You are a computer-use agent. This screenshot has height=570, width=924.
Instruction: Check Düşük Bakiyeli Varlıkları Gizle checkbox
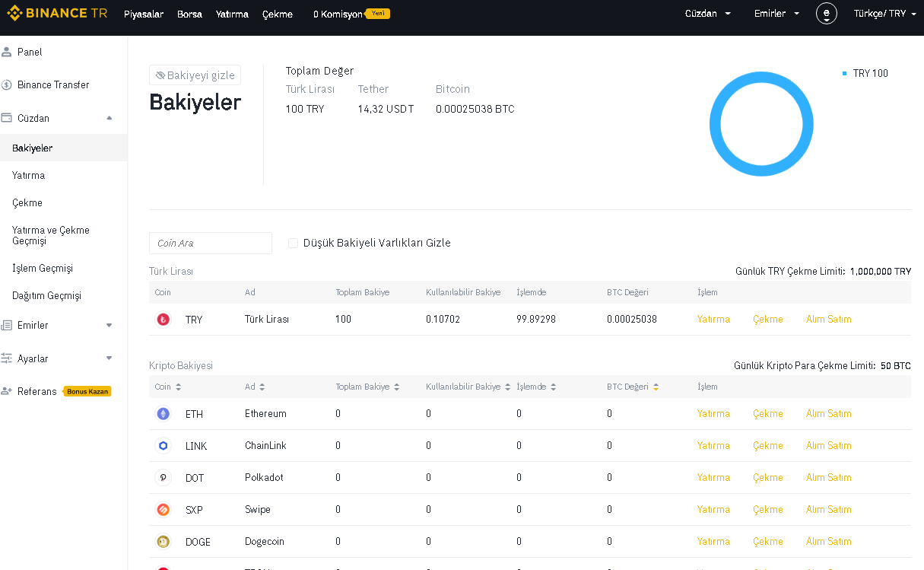tap(293, 243)
